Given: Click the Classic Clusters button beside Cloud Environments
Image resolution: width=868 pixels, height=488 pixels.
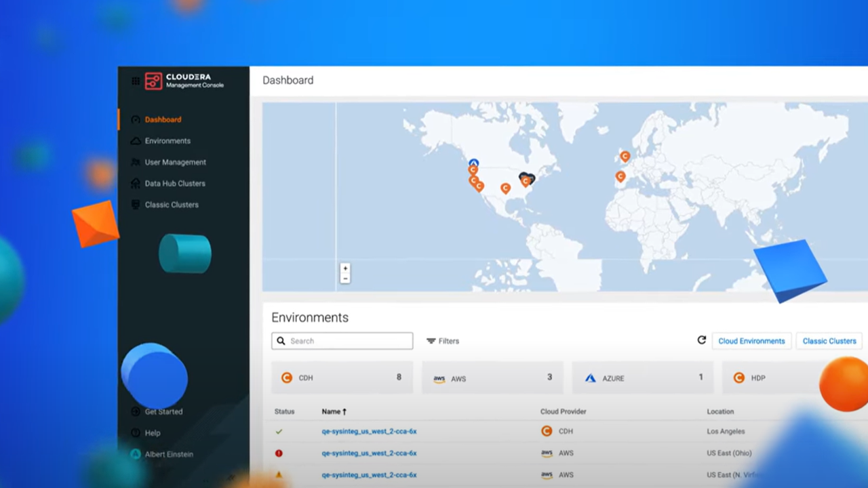Looking at the screenshot, I should click(x=829, y=341).
